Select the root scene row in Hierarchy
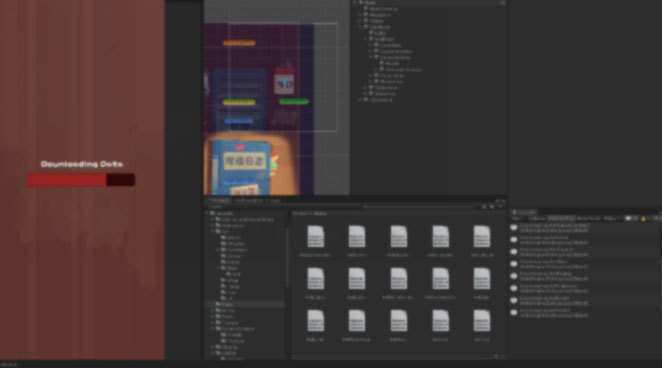The width and height of the screenshot is (662, 368). (x=429, y=3)
